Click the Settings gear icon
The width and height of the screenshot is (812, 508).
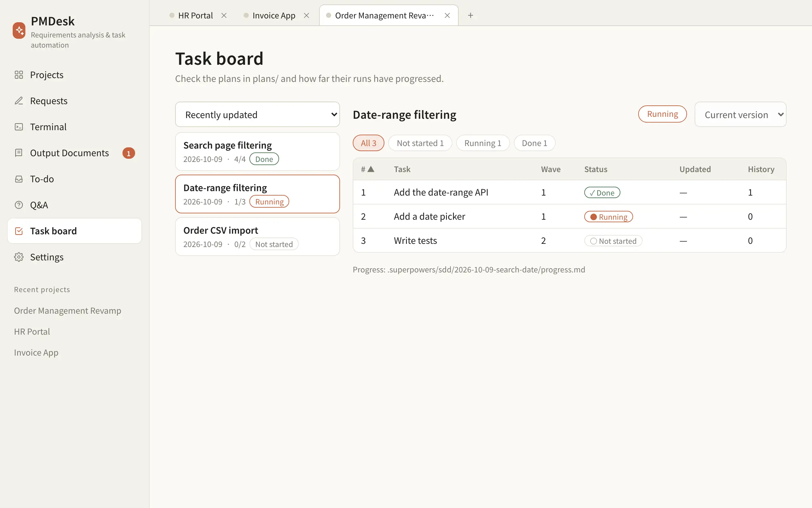point(19,257)
